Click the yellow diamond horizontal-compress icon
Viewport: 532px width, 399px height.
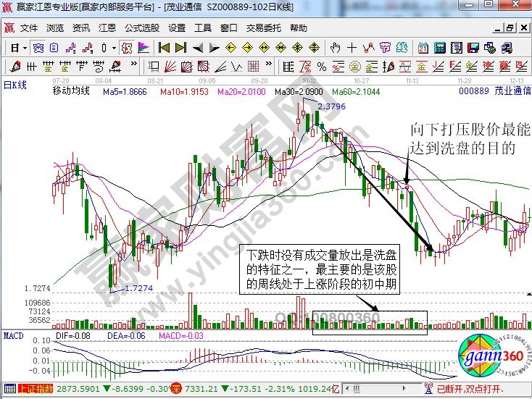coord(281,48)
